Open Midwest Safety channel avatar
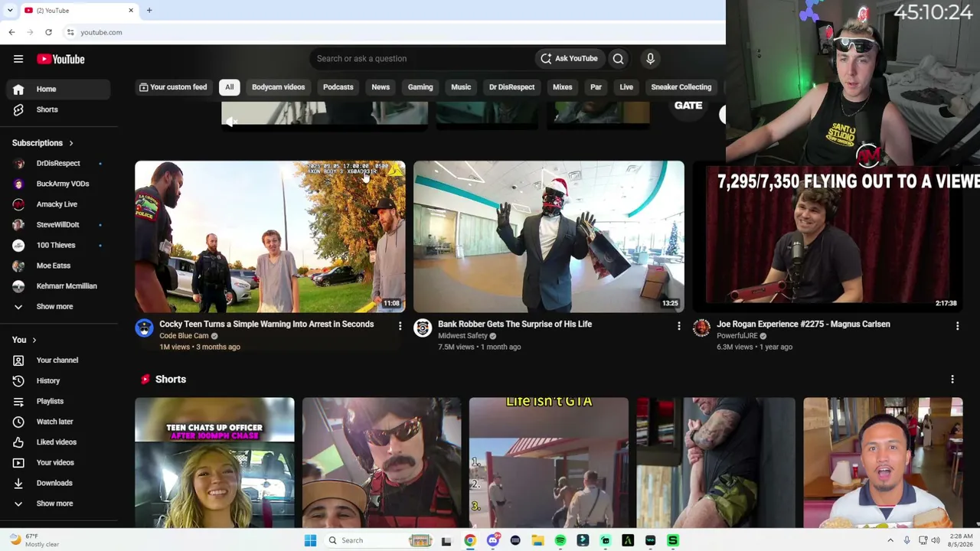Viewport: 980px width, 551px height. 423,328
